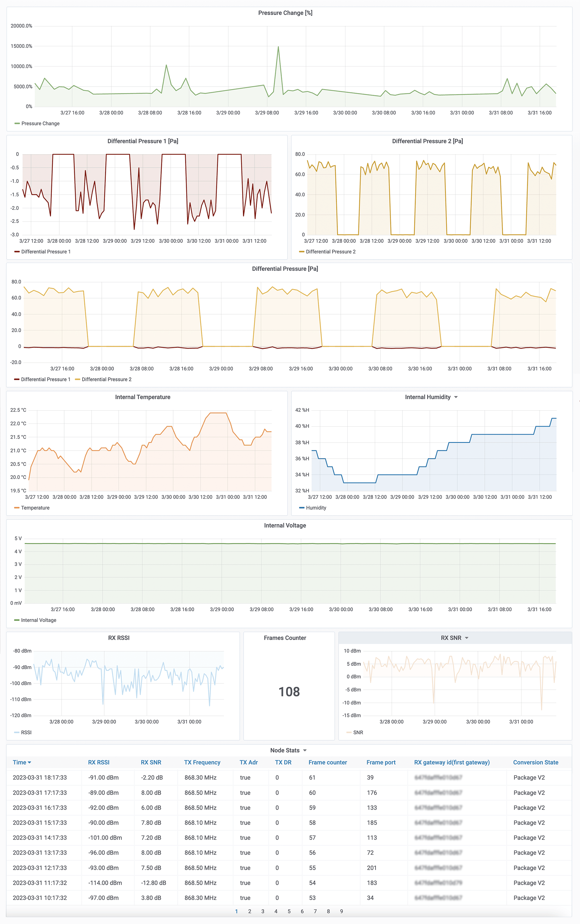Open the Pressure Change [%] panel title
580x924 pixels.
point(285,13)
